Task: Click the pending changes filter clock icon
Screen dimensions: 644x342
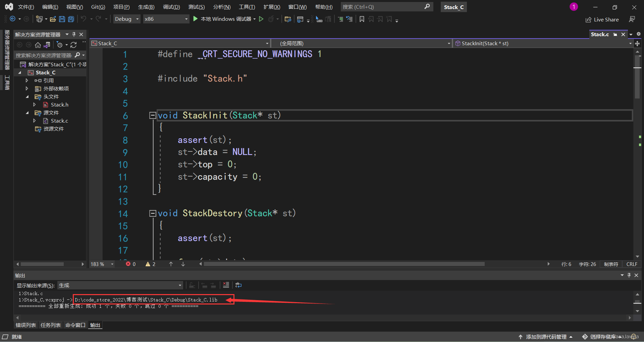Action: click(x=60, y=45)
